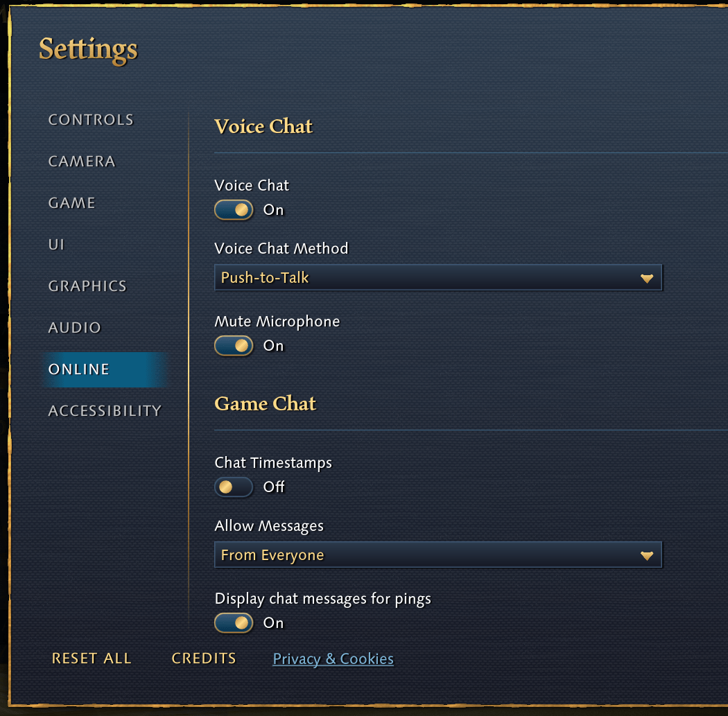
Task: Open the Voice Chat Method dropdown
Action: (x=438, y=277)
